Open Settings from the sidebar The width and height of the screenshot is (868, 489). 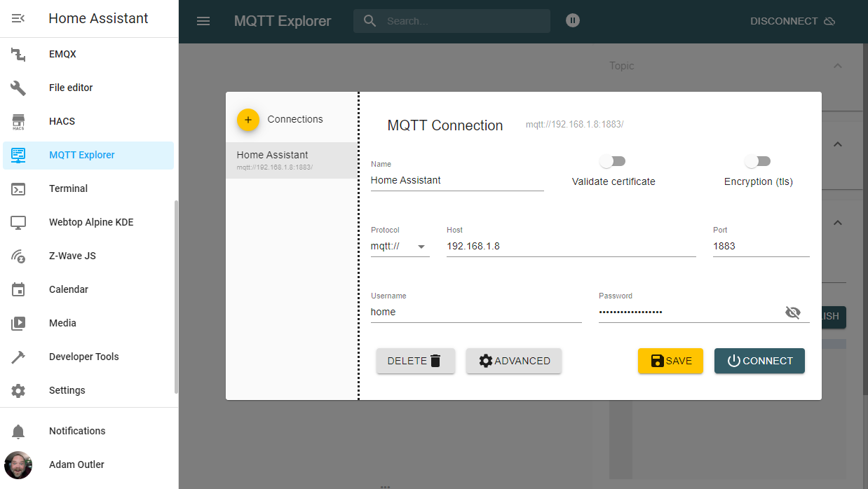click(x=88, y=390)
